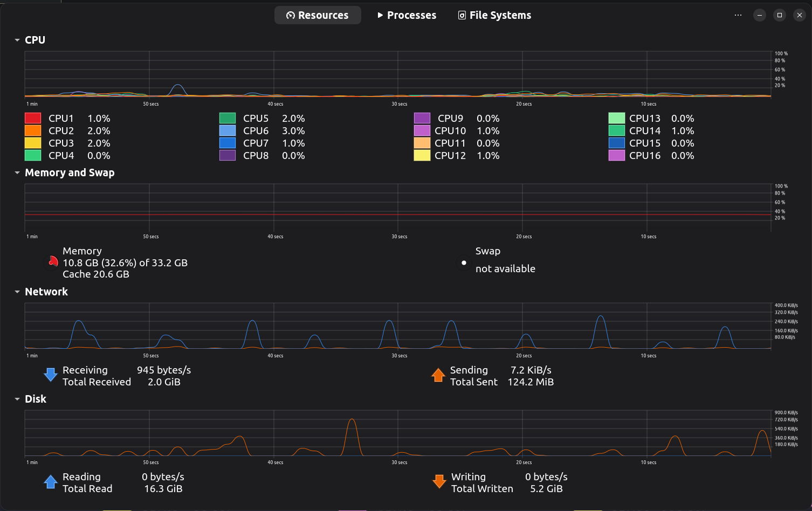Change the CPU1 red color swatch
The image size is (812, 511).
33,118
